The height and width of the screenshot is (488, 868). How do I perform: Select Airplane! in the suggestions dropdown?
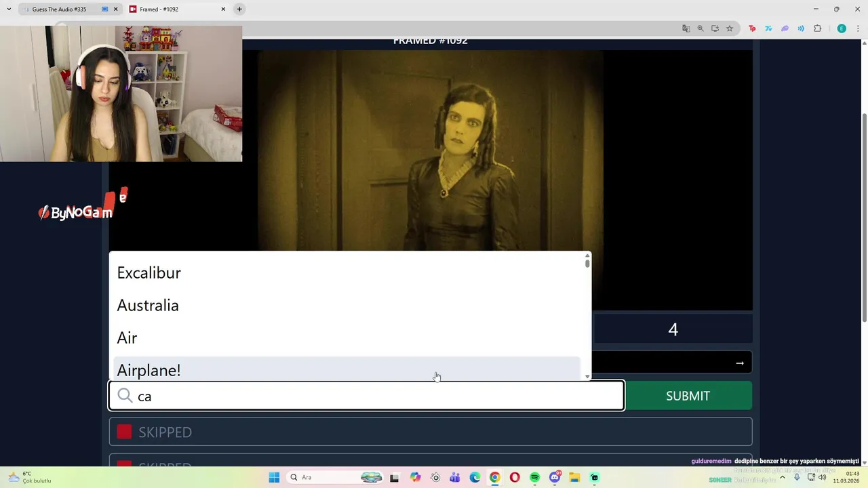(347, 369)
